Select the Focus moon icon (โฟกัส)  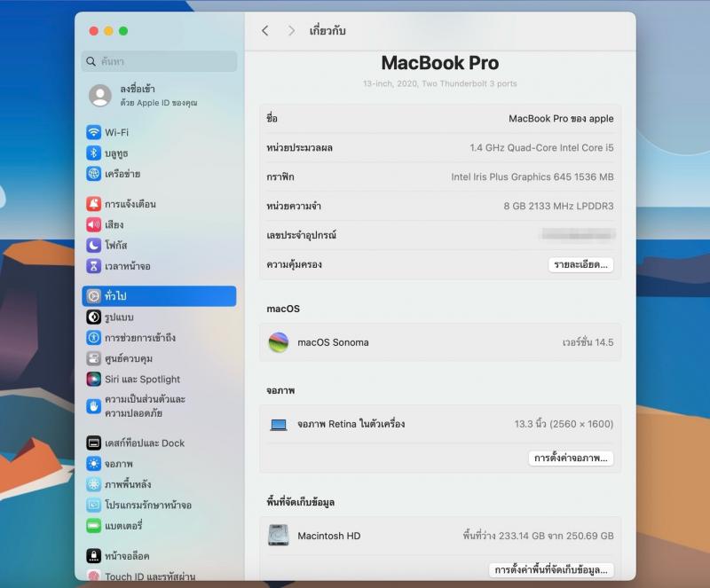[94, 245]
